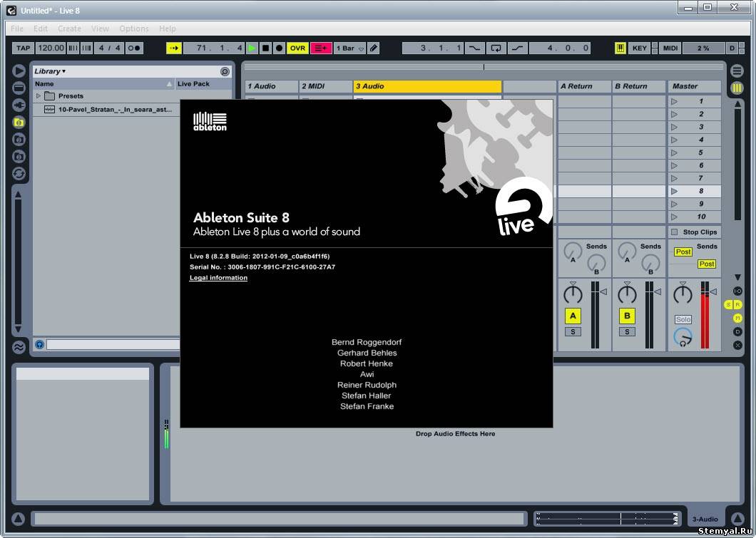Enable MIDI map mode
Screen dimensions: 756x538
tap(670, 48)
